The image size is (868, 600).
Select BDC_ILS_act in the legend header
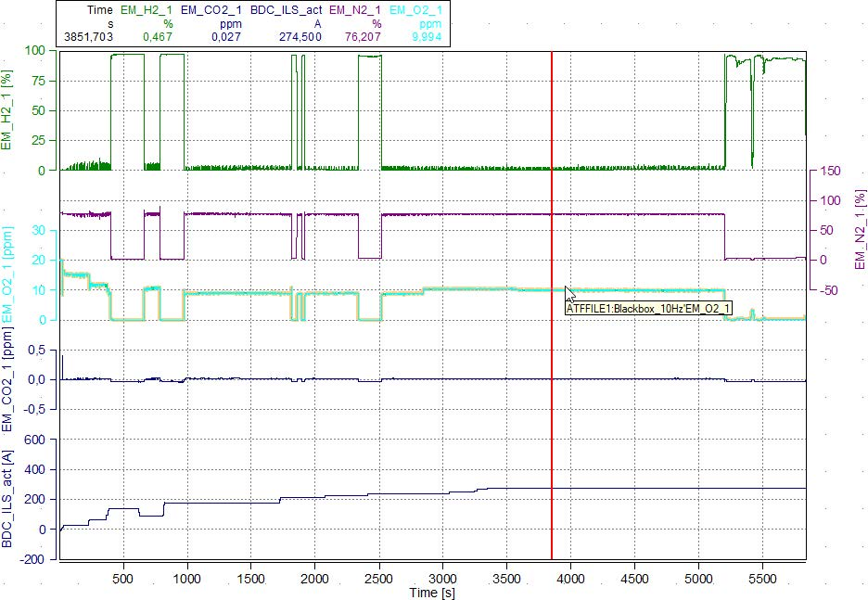click(x=287, y=9)
